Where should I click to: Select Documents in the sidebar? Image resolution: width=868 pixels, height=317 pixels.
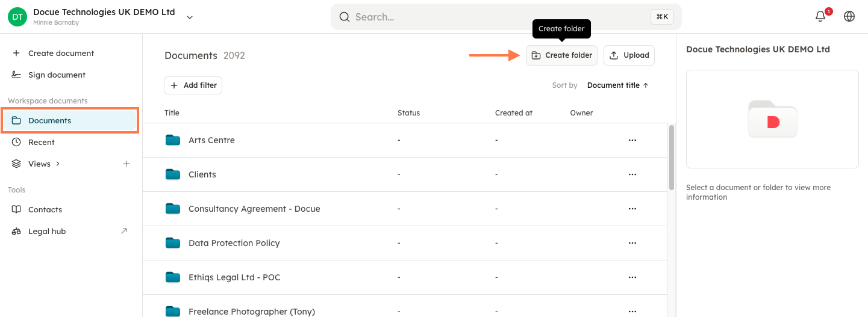click(49, 120)
